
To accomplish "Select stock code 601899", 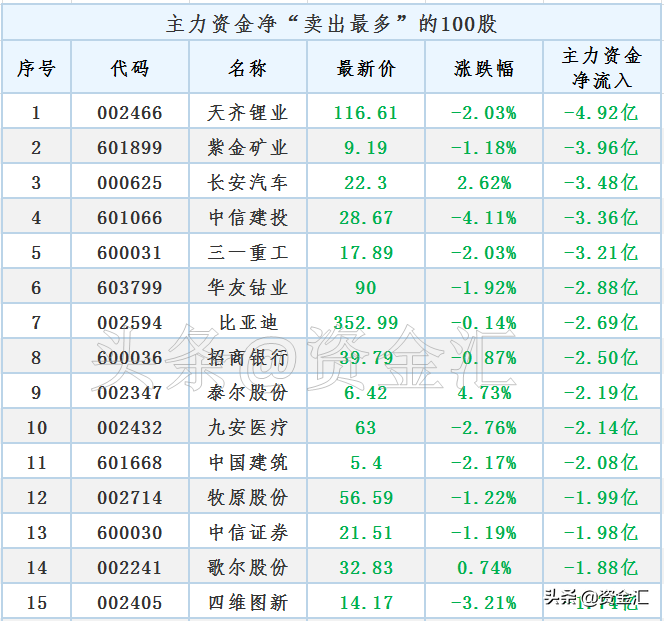I will pos(130,148).
